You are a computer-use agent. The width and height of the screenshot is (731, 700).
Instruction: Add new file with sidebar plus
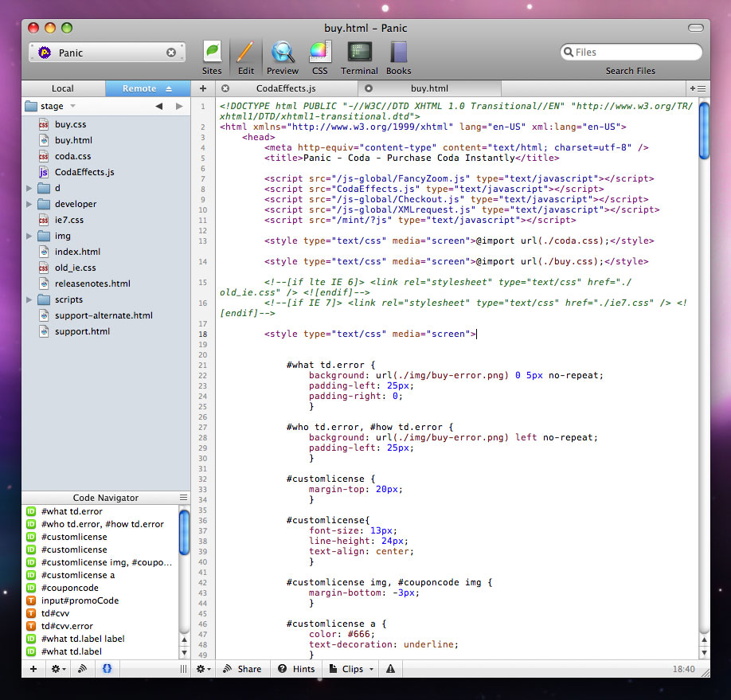point(33,669)
